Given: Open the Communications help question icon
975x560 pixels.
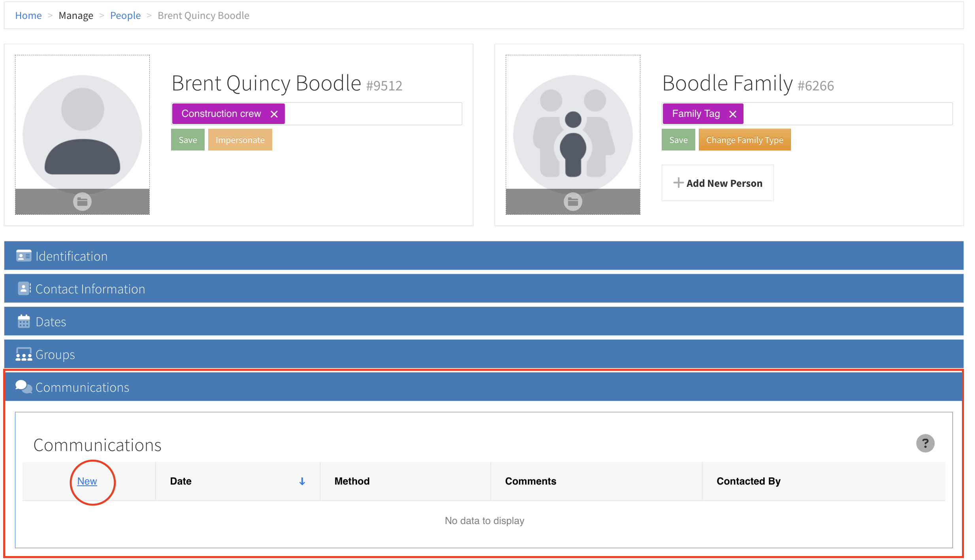Looking at the screenshot, I should coord(925,443).
